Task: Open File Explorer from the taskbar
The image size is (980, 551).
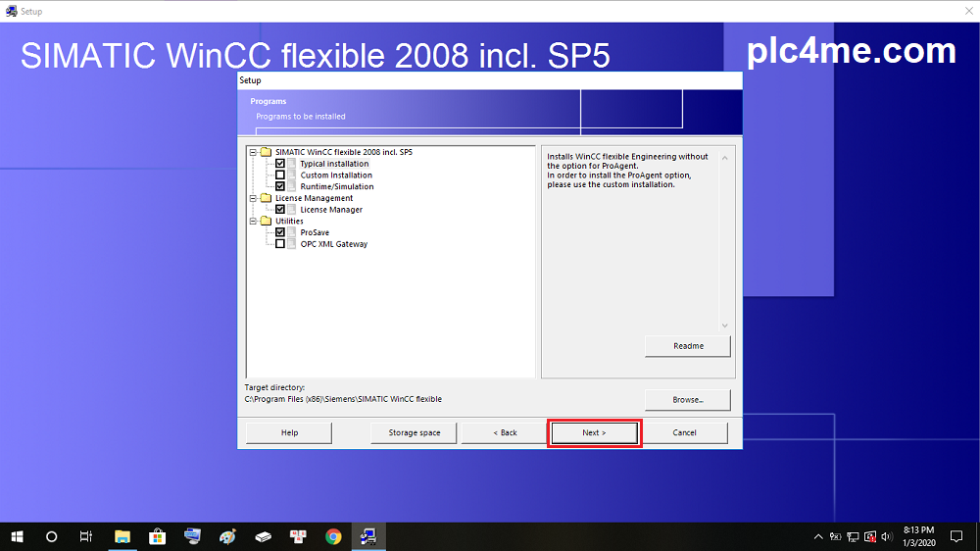Action: pos(122,536)
